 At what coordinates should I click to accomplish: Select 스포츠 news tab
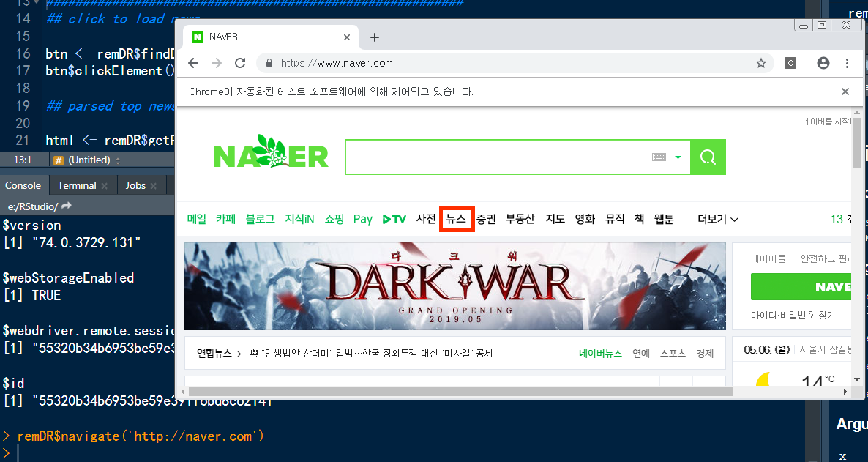pos(673,354)
